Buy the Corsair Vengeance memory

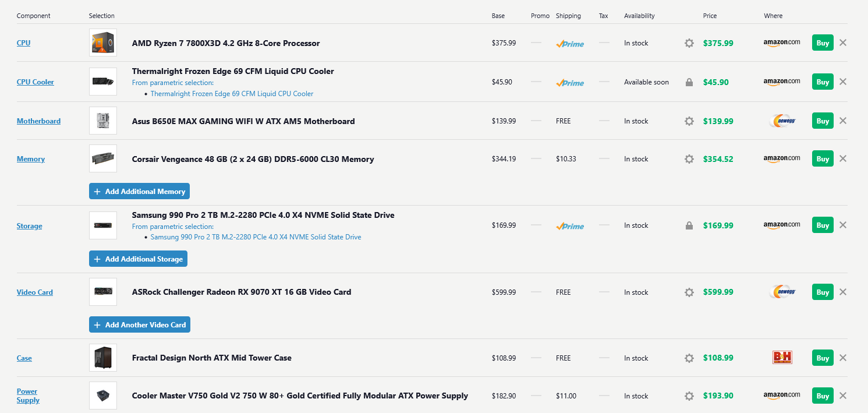point(823,158)
